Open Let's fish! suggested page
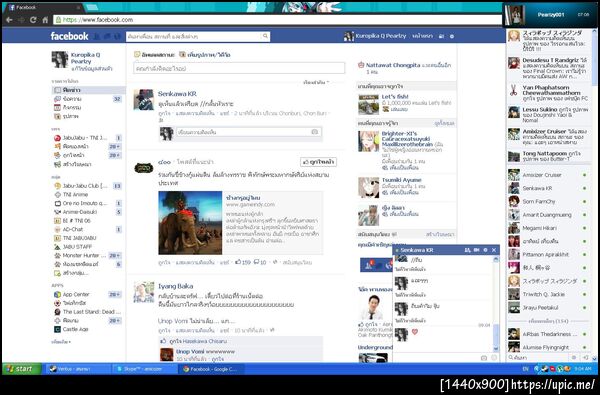600x395 pixels. tap(395, 96)
